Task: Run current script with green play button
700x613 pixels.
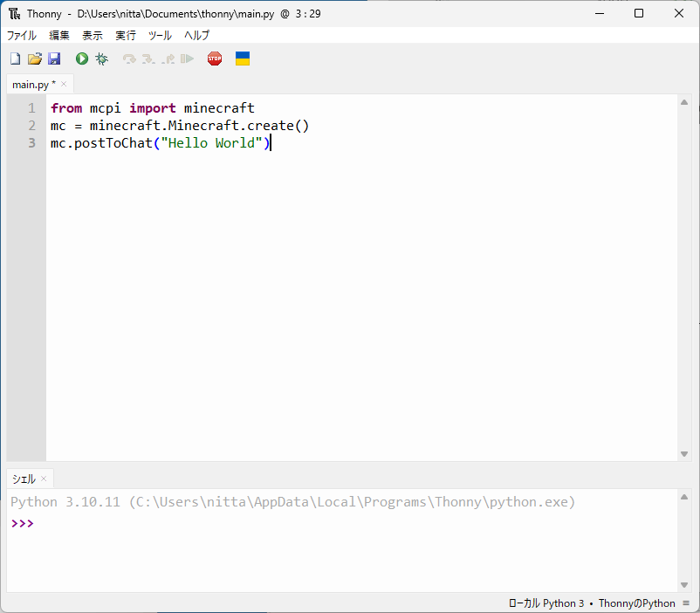Action: pos(82,59)
